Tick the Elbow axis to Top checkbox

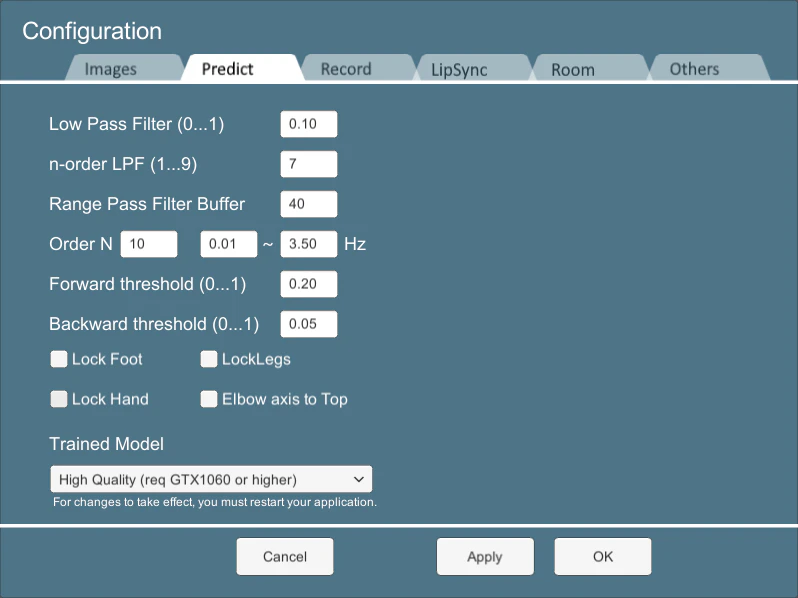pyautogui.click(x=209, y=399)
